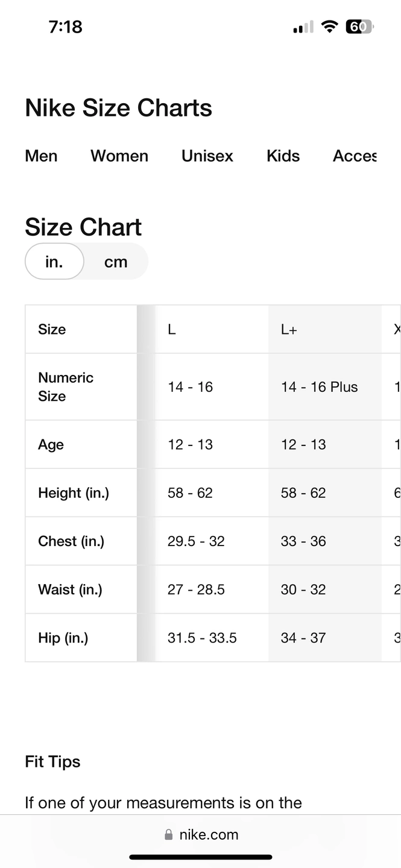Tap the L size column header
This screenshot has width=401, height=868.
point(172,330)
